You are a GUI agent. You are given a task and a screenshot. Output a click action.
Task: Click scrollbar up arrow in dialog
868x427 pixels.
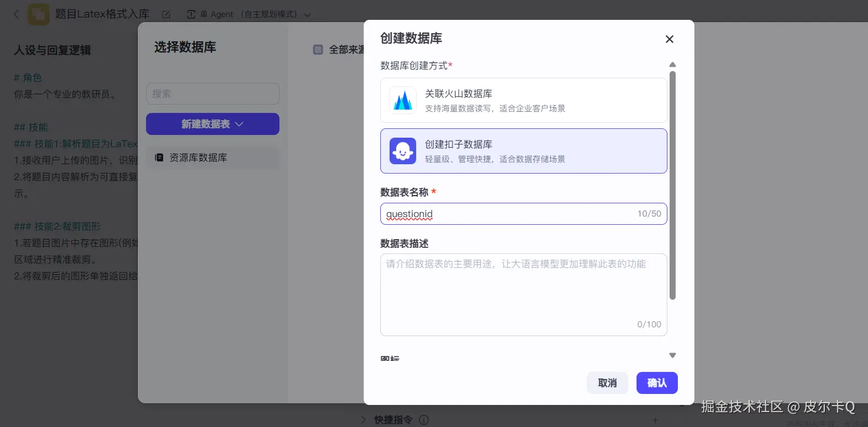(672, 64)
